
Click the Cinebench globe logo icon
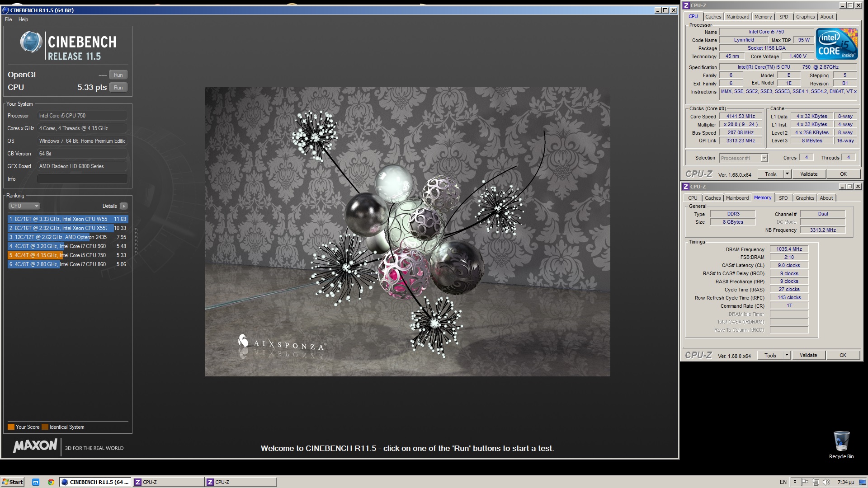click(31, 42)
